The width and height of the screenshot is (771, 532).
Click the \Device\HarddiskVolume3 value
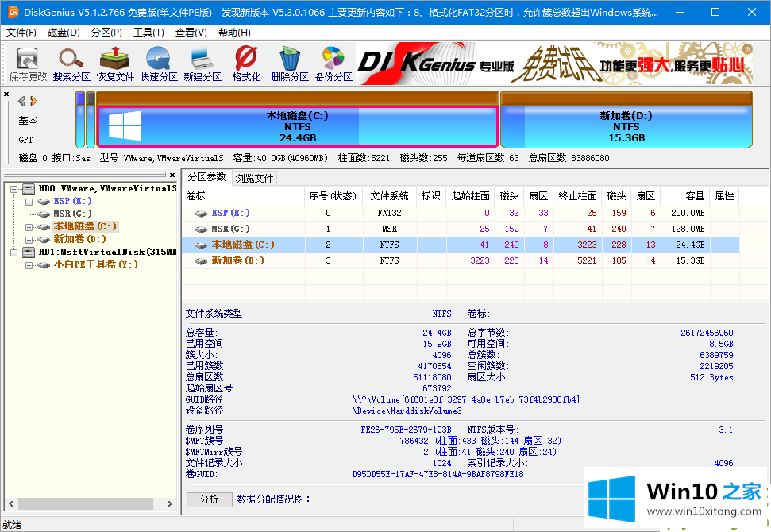(x=407, y=411)
